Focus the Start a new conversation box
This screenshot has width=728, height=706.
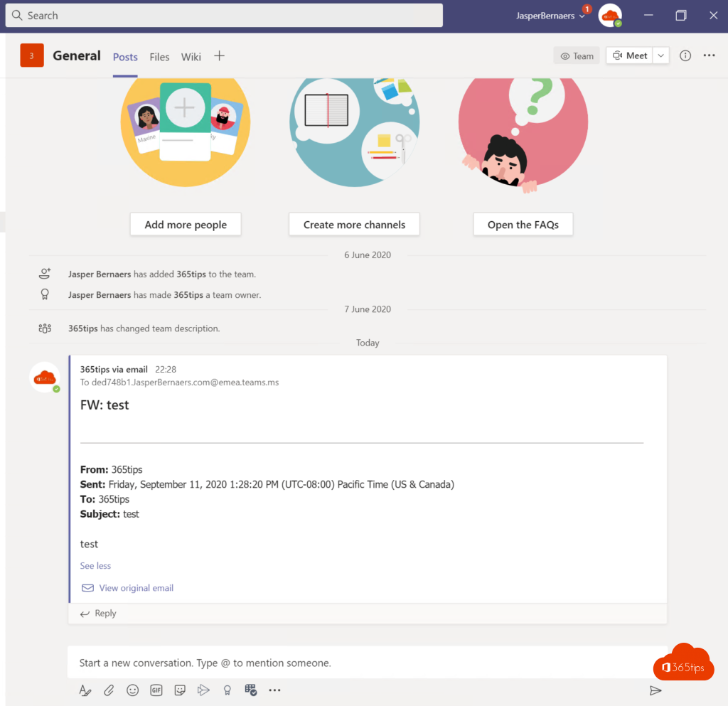(x=355, y=663)
